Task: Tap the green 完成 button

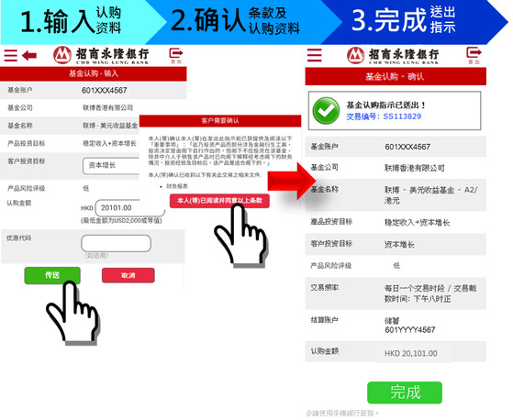Action: click(x=405, y=392)
